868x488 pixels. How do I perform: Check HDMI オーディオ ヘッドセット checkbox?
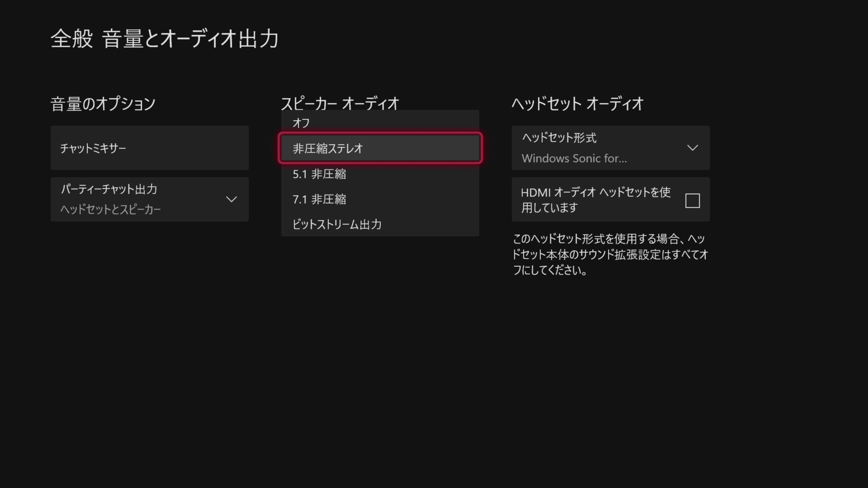[x=692, y=201]
